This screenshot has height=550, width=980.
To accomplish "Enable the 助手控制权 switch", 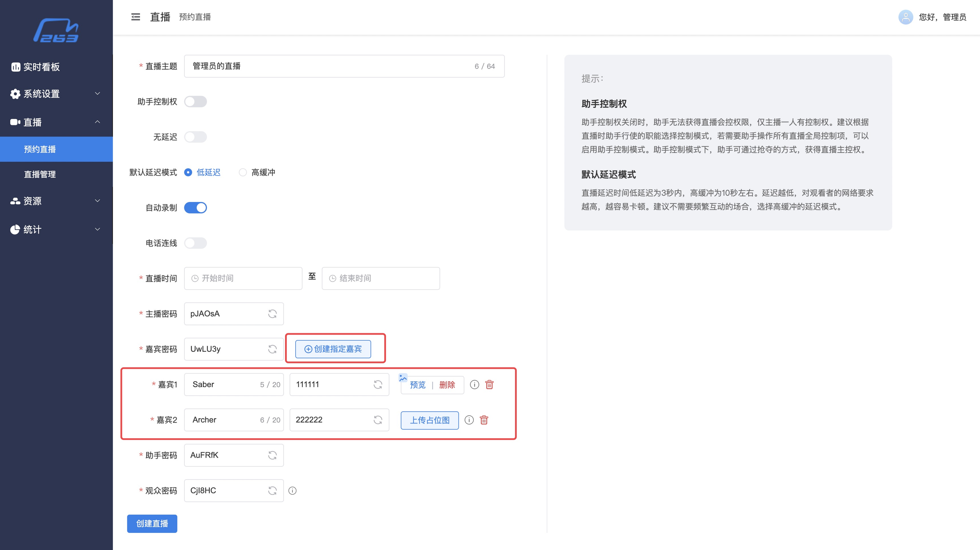I will click(196, 102).
